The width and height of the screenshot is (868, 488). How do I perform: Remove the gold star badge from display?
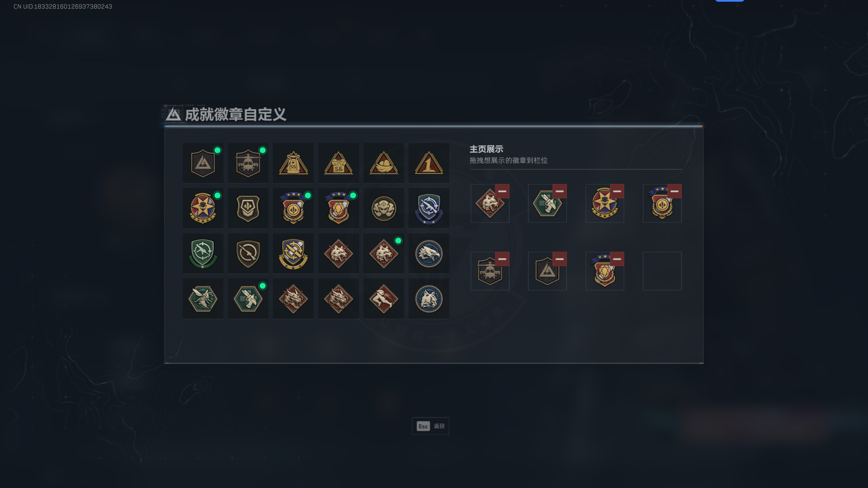click(617, 191)
